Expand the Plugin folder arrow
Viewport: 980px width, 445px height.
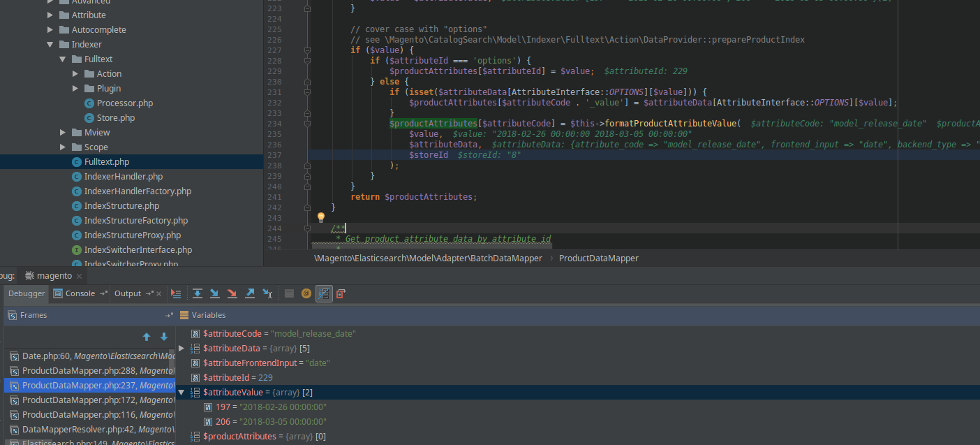pos(75,89)
